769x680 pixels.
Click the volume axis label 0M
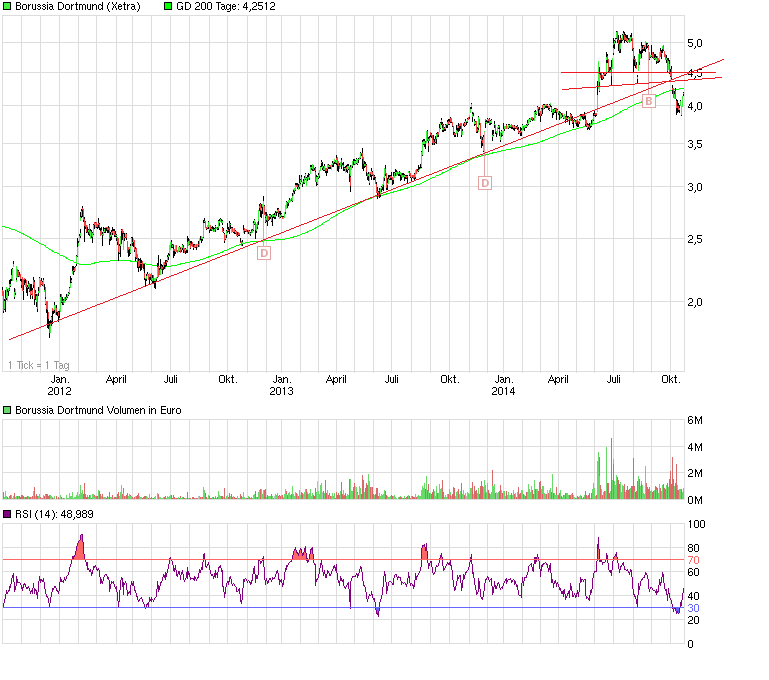click(695, 500)
